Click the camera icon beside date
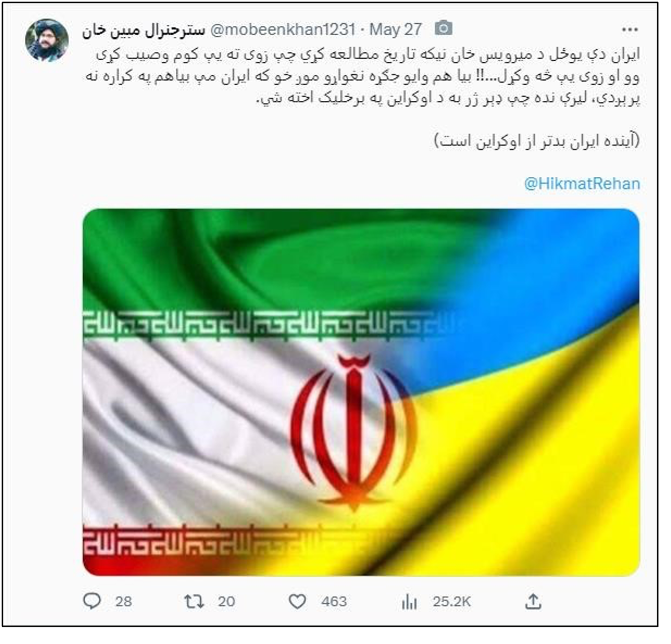Viewport: 671px width, 644px height. click(x=444, y=28)
